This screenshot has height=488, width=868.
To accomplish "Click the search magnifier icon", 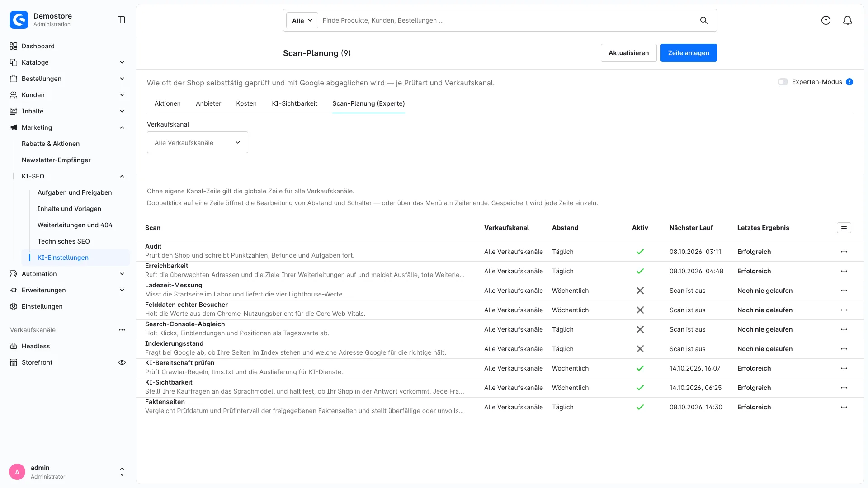I will pos(704,20).
